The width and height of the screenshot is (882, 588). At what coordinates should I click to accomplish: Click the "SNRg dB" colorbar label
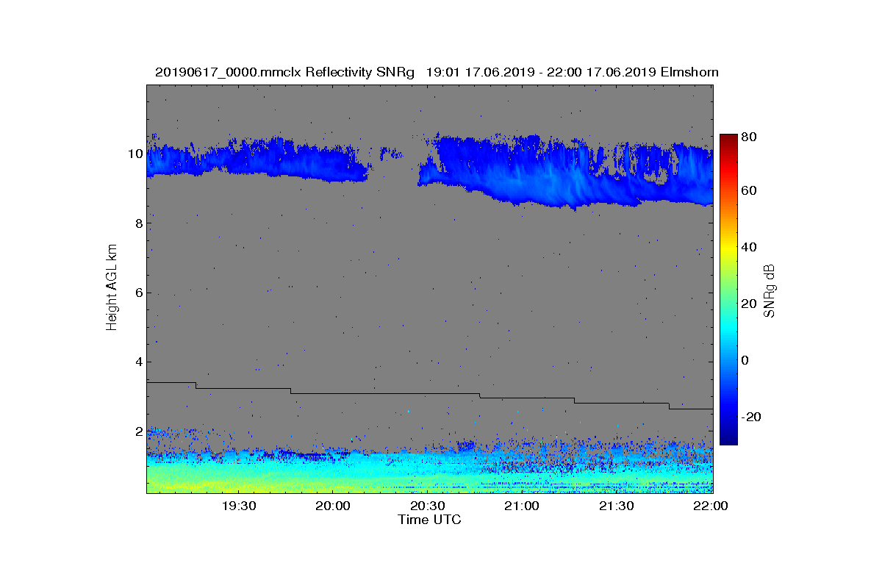(x=770, y=290)
